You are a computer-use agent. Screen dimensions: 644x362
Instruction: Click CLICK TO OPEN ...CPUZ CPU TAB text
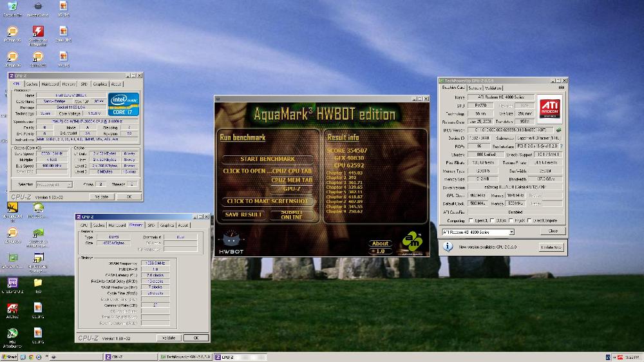pos(267,171)
